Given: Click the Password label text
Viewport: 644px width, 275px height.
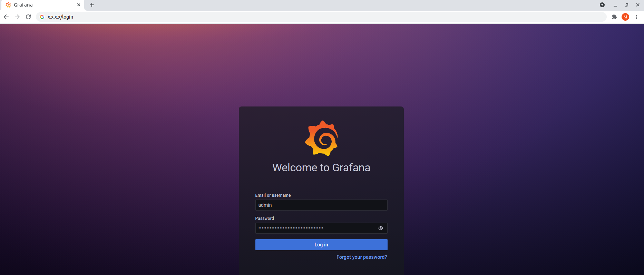Looking at the screenshot, I should click(265, 218).
